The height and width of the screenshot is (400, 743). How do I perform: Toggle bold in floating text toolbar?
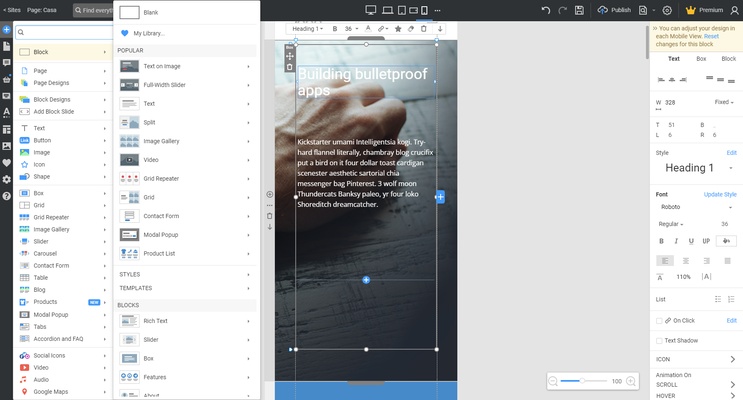[x=335, y=29]
